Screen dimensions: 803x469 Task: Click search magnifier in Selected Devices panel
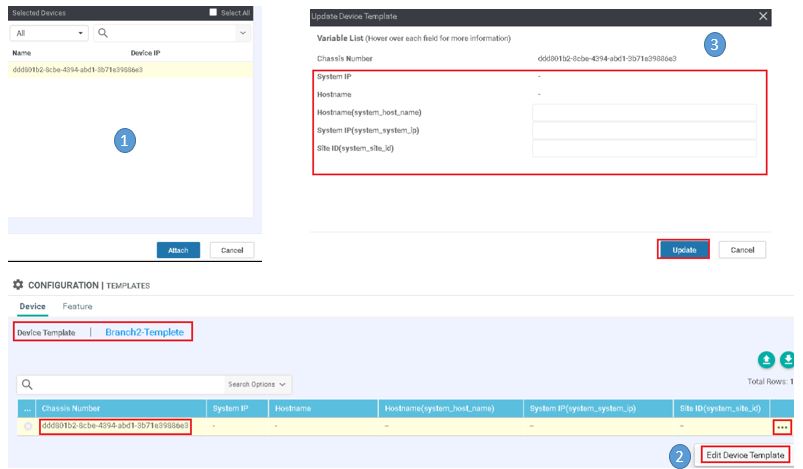pyautogui.click(x=103, y=33)
